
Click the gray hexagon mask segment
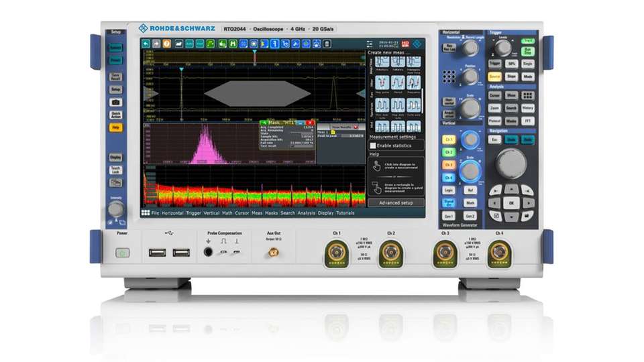[x=258, y=94]
